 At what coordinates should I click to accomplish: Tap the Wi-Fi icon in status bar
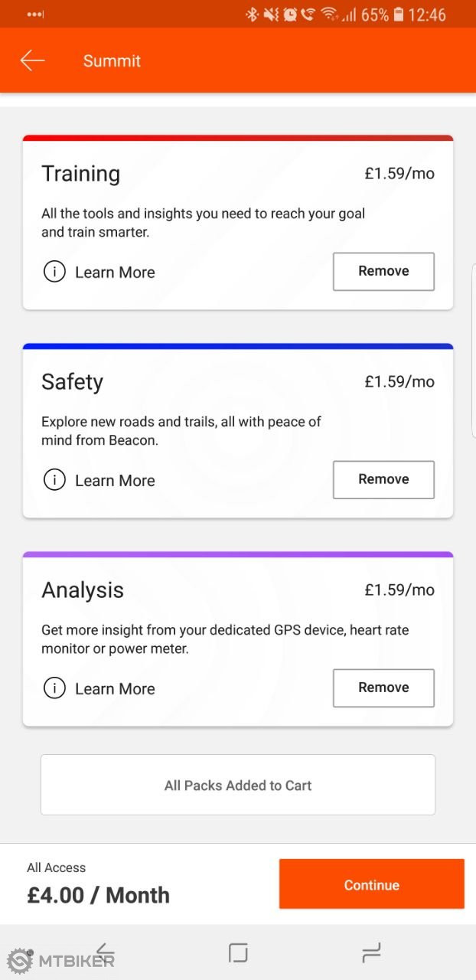330,15
